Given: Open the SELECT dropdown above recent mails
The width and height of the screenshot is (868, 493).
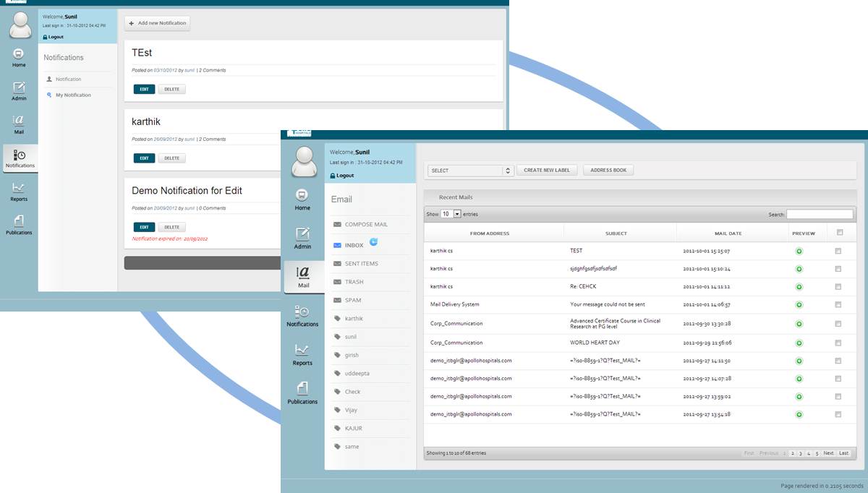Looking at the screenshot, I should point(470,171).
